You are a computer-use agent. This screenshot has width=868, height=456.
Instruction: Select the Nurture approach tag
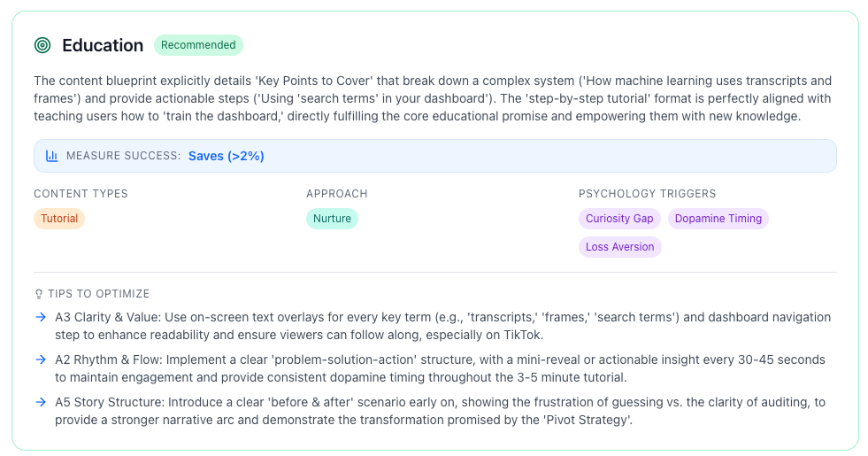click(x=332, y=219)
